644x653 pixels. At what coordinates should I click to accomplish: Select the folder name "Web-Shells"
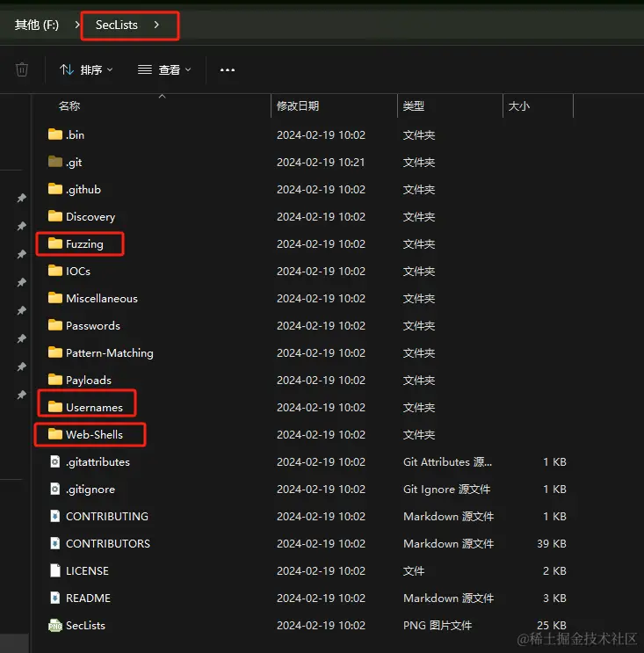[x=94, y=435]
